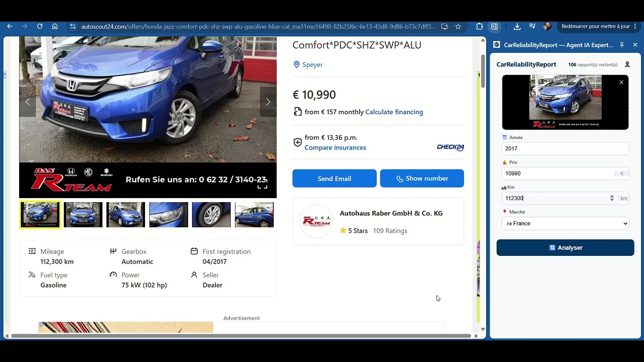644x362 pixels.
Task: Click the page horizontal scrollbar
Action: click(240, 336)
